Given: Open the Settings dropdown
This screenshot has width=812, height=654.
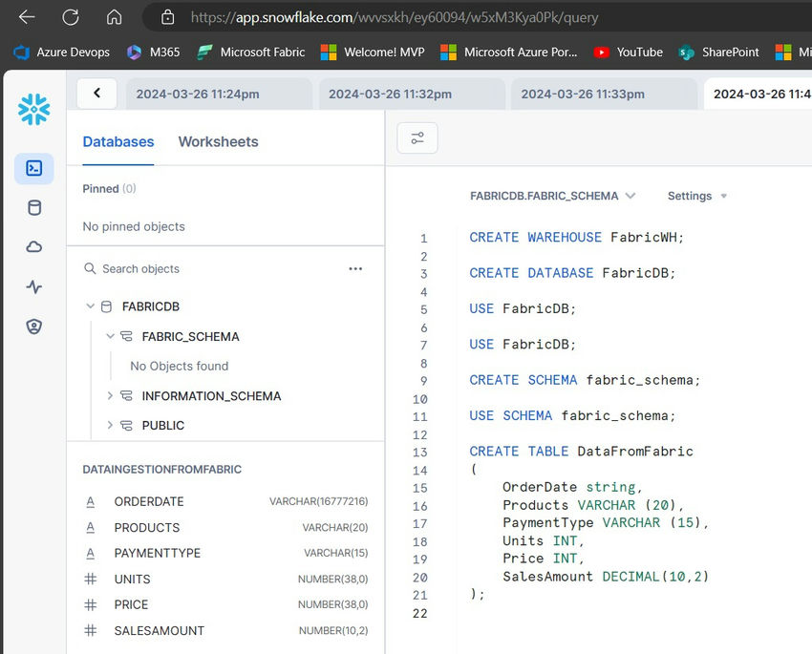Looking at the screenshot, I should pyautogui.click(x=697, y=196).
